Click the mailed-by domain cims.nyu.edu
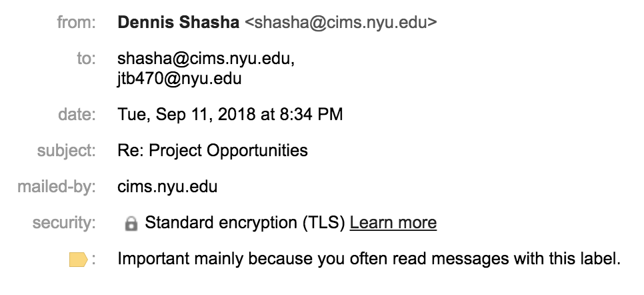 [x=167, y=186]
